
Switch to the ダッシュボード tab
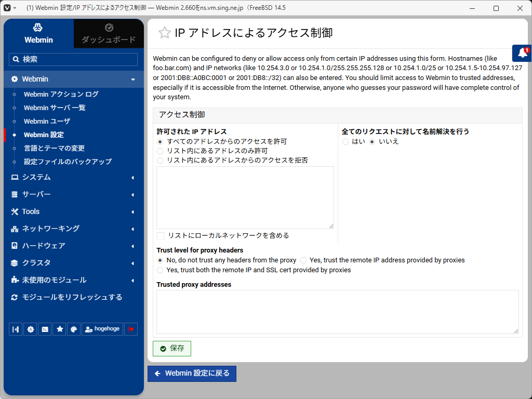coord(109,34)
